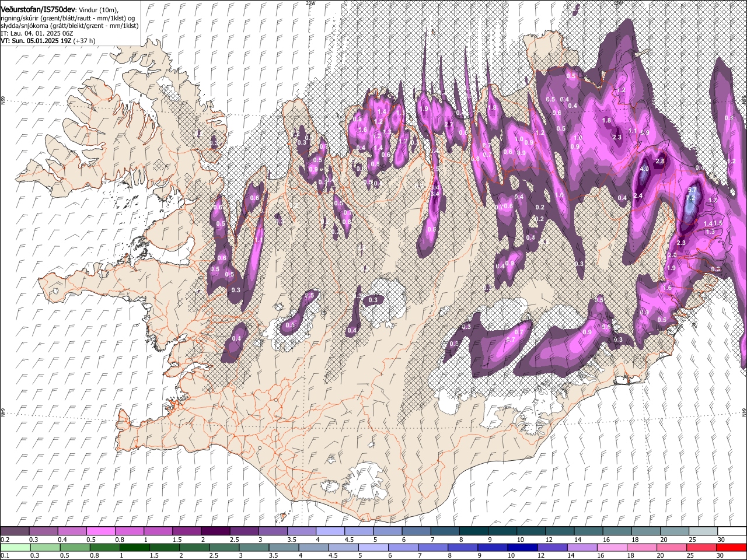
Task: Click the 'rigning/skúrir' legend description line
Action: tap(68, 18)
